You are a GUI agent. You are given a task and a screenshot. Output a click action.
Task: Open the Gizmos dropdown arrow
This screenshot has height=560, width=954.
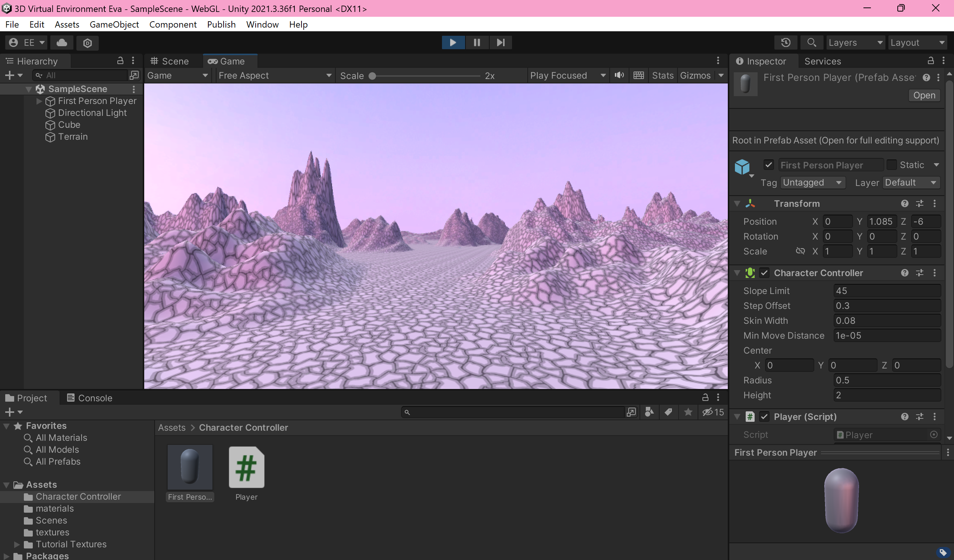[721, 75]
